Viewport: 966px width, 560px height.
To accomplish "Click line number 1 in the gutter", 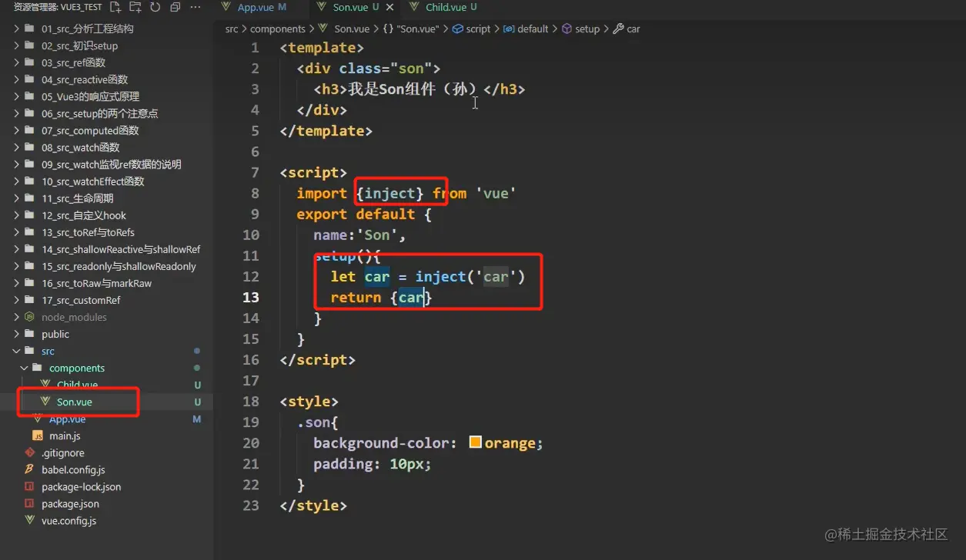I will (255, 48).
